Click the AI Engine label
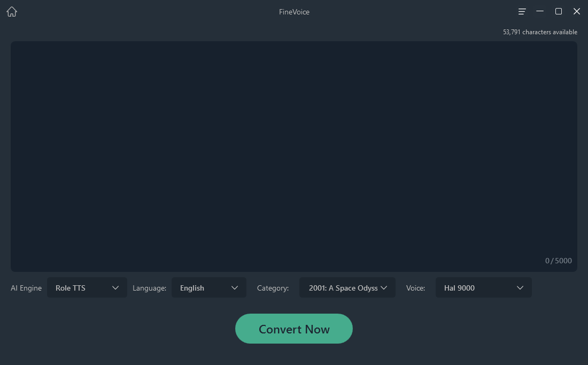Image resolution: width=588 pixels, height=365 pixels. [x=26, y=288]
